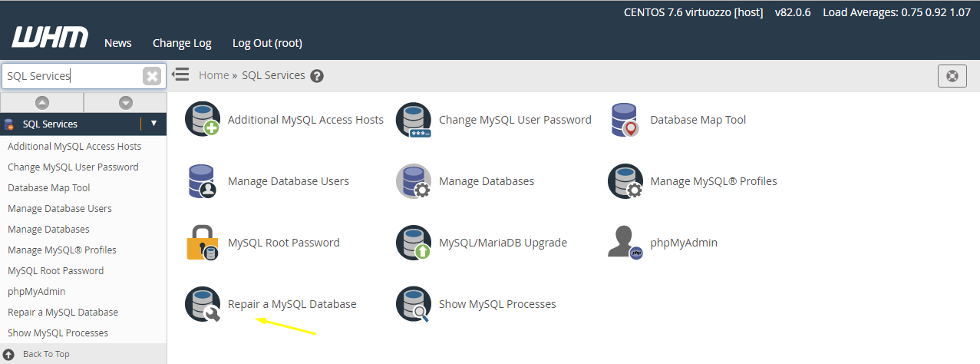This screenshot has width=980, height=364.
Task: Click Log Out (root)
Action: 267,43
